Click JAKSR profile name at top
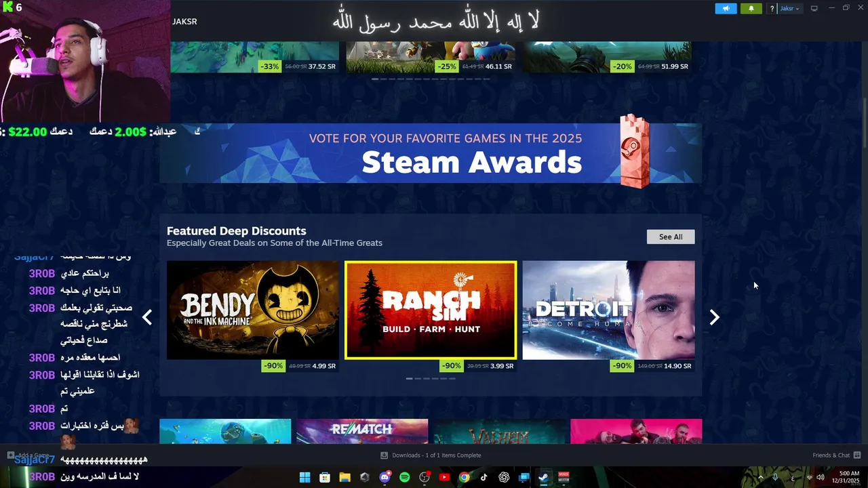868x488 pixels. tap(184, 22)
